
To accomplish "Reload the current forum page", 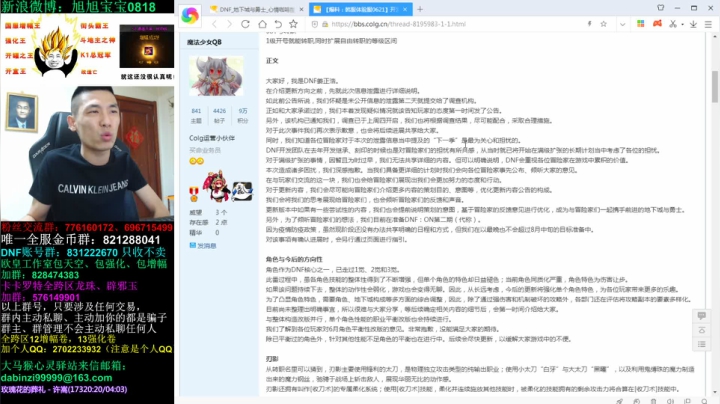I will [x=245, y=24].
